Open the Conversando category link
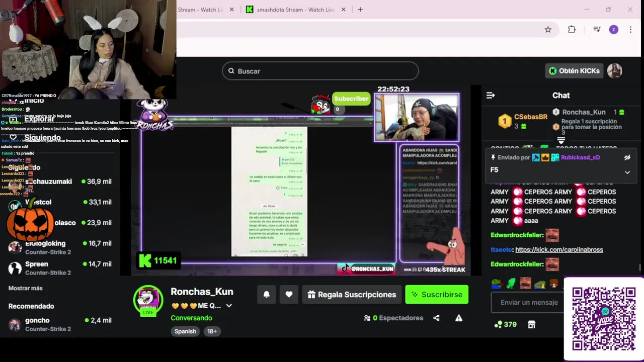Image resolution: width=644 pixels, height=362 pixels. pyautogui.click(x=191, y=318)
